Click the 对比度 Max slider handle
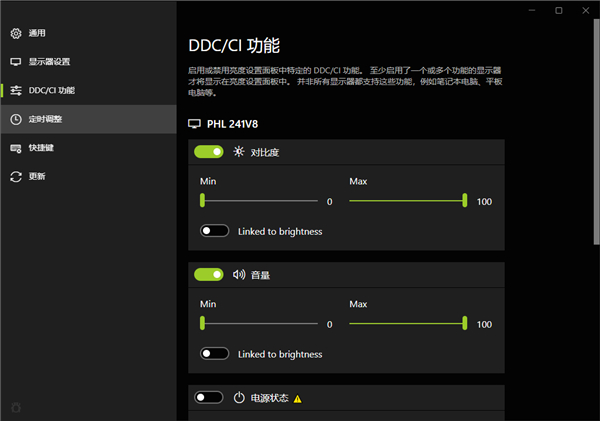Viewport: 600px width, 421px height. tap(465, 201)
